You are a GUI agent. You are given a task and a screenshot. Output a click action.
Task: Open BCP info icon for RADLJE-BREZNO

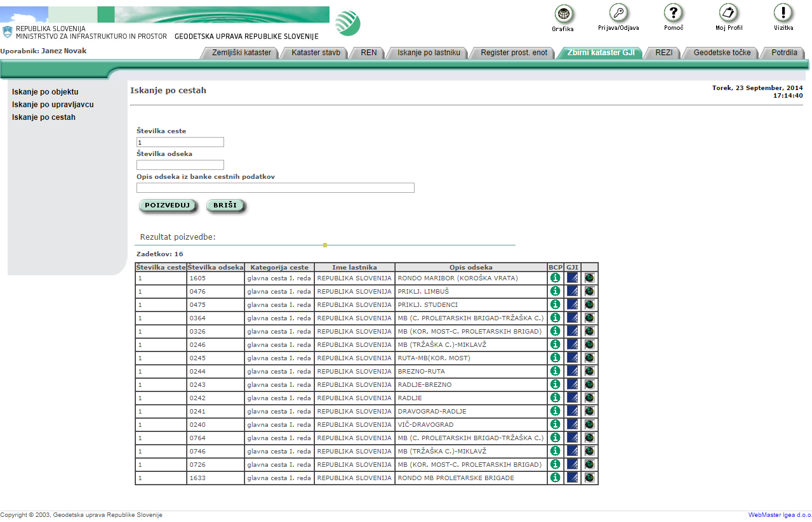coord(556,384)
